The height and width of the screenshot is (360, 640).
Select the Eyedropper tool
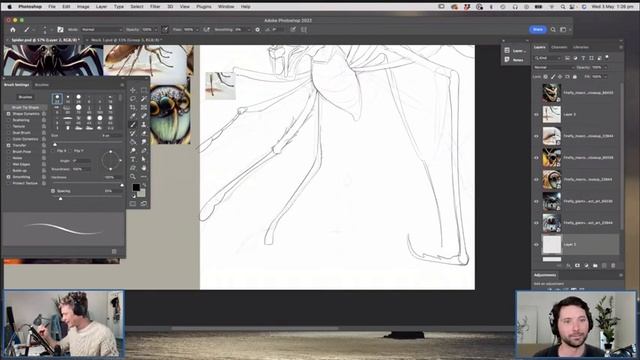point(133,116)
